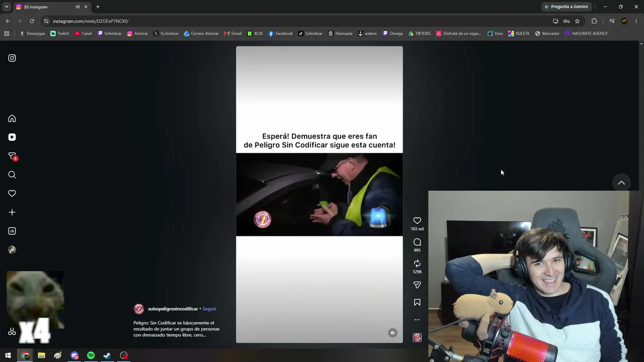Open Chrome profile avatar menu

pos(624,21)
